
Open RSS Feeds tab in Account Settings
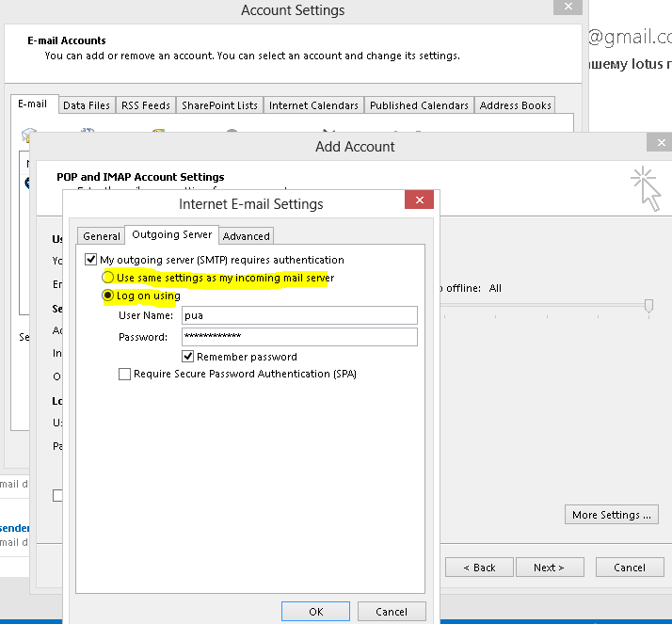coord(146,105)
